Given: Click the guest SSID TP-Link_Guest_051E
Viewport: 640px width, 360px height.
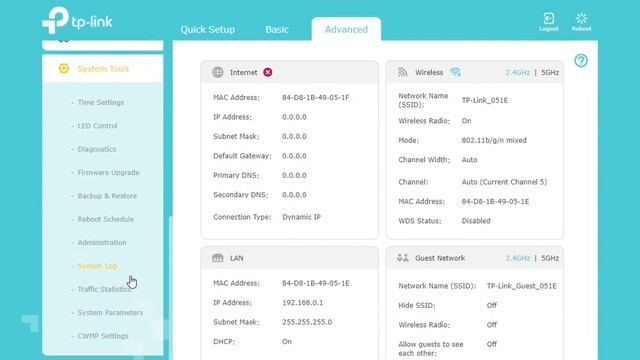Looking at the screenshot, I should point(521,286).
